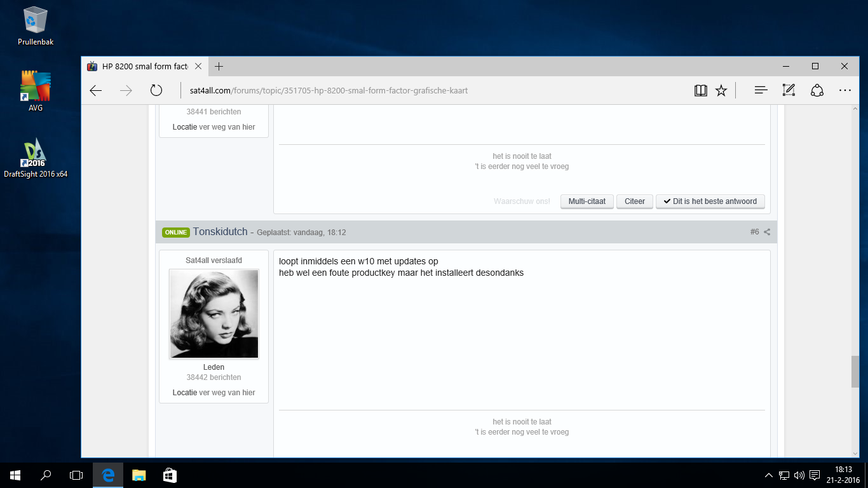Open Tonskidutch user profile link
Viewport: 868px width, 488px height.
(220, 232)
